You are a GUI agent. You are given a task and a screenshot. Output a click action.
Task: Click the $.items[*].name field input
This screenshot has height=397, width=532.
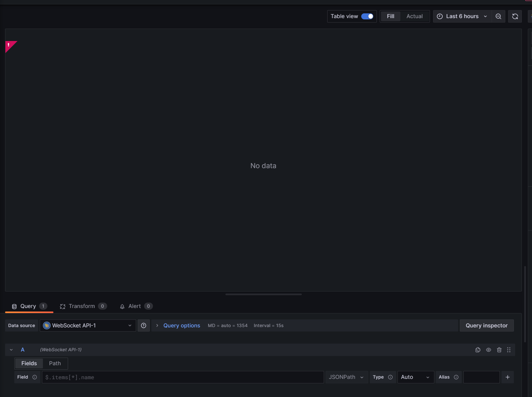click(x=183, y=377)
